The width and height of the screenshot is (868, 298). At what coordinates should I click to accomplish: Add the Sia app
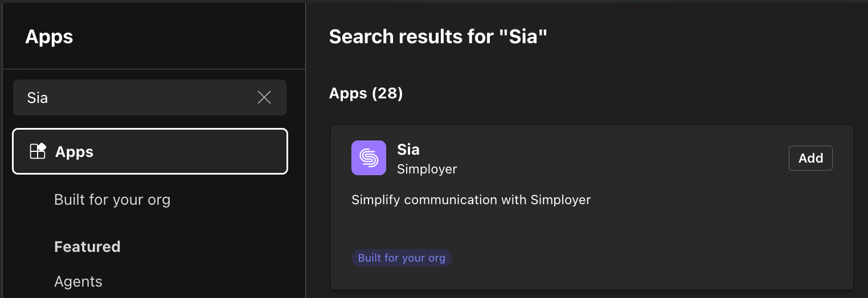point(810,158)
